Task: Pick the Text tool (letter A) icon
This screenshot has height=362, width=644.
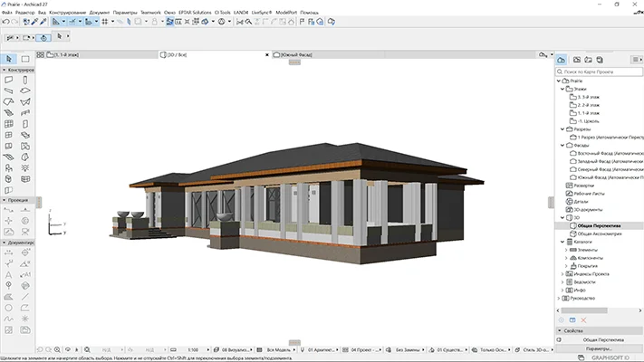Action: (8, 275)
